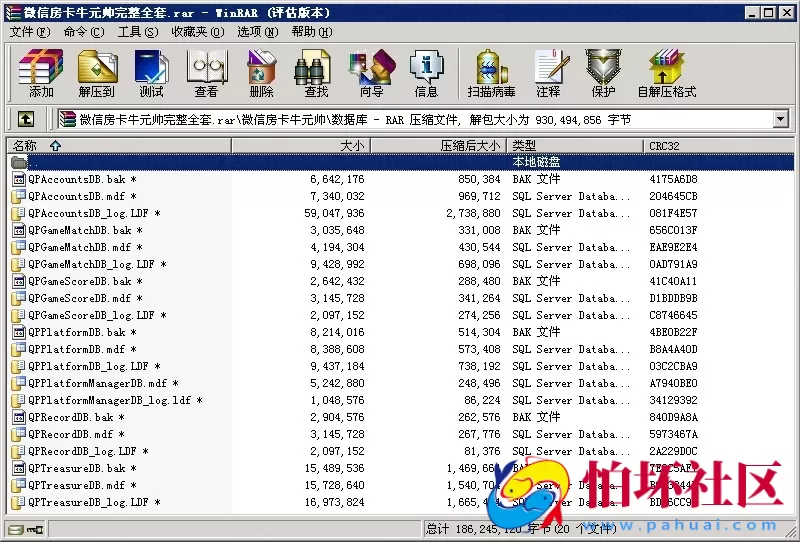The image size is (800, 542).
Task: Open the Comment (注释) toolbar icon
Action: coord(550,73)
